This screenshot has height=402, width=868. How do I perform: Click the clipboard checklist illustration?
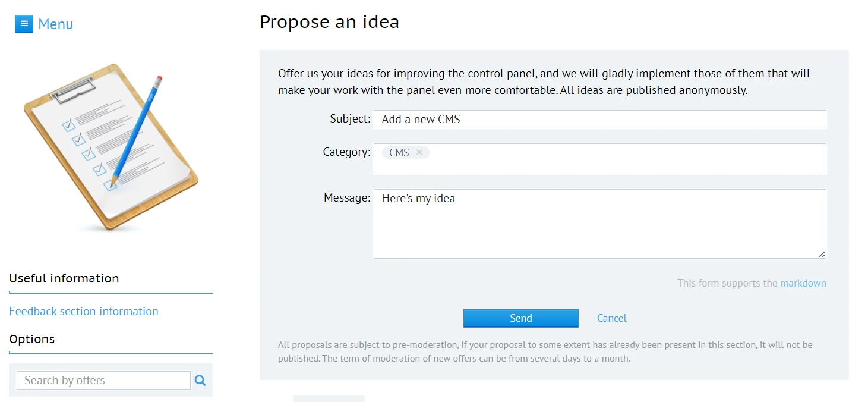click(x=111, y=147)
